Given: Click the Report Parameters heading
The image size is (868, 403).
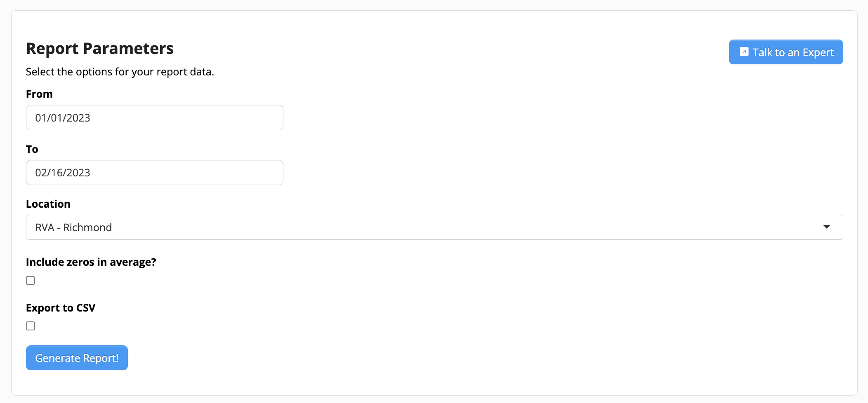Looking at the screenshot, I should 99,49.
